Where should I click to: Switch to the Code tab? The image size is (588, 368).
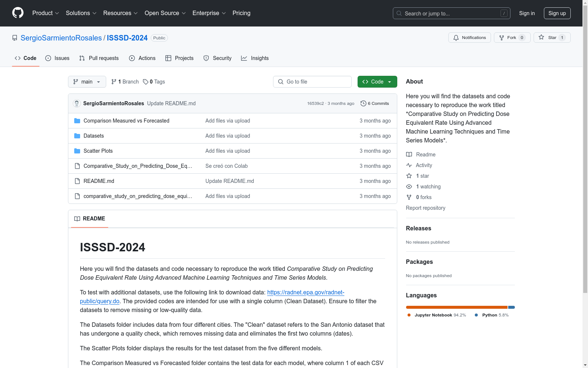(x=26, y=58)
